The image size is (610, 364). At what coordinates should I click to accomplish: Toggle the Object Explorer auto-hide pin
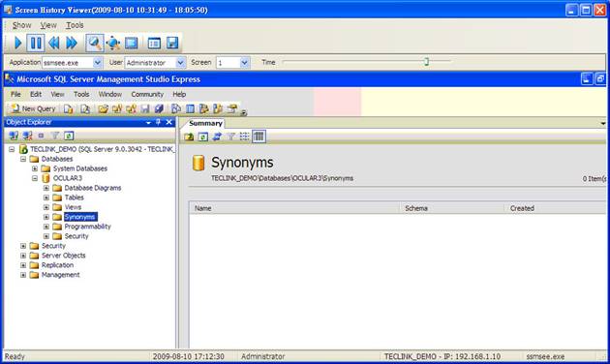click(159, 122)
